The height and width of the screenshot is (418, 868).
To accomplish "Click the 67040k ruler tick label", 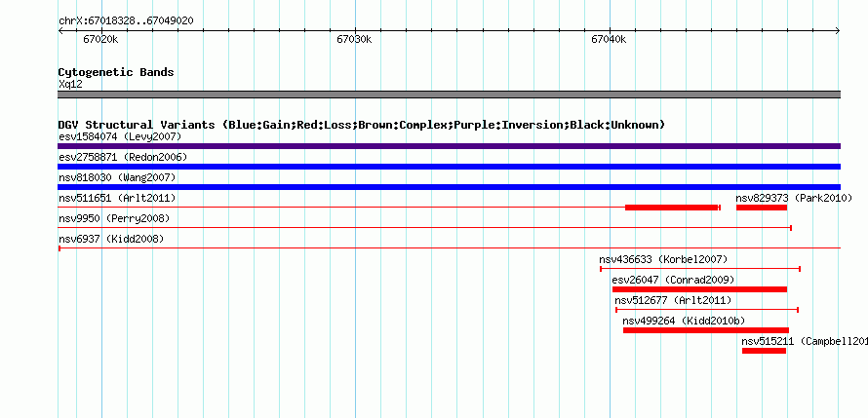I will coord(609,39).
